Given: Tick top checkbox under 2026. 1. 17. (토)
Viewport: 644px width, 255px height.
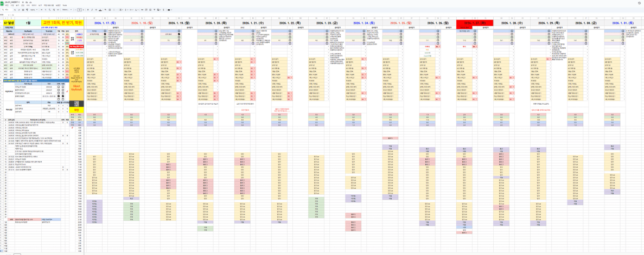Looking at the screenshot, I should pyautogui.click(x=105, y=31).
